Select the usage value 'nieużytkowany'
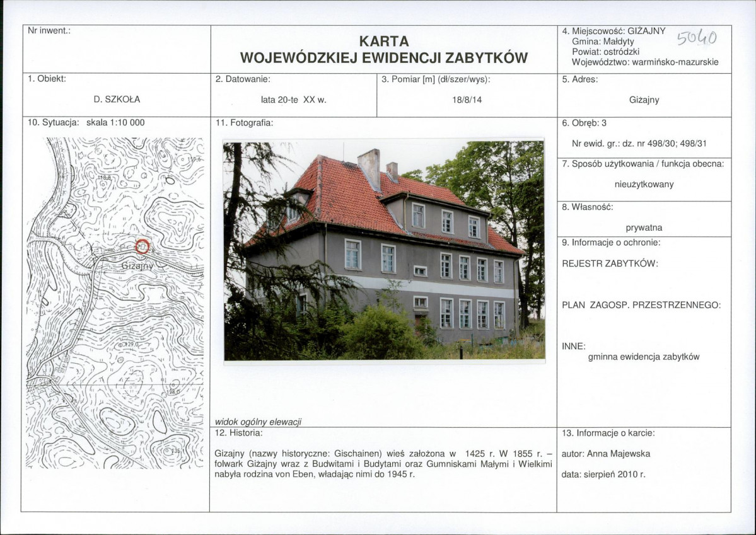Image resolution: width=756 pixels, height=535 pixels. pos(644,185)
